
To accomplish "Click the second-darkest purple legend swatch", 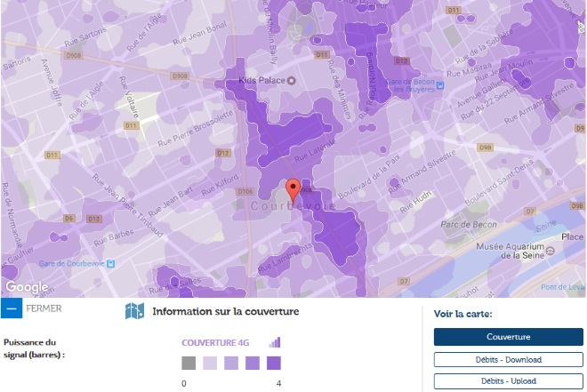I will 253,363.
